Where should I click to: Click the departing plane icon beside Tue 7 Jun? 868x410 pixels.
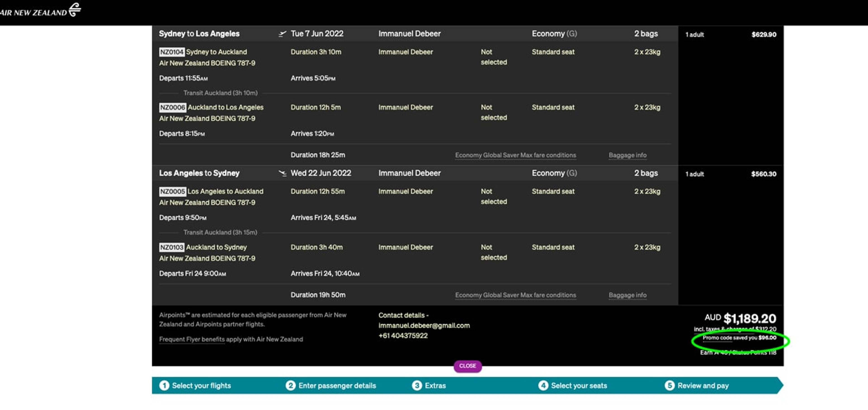282,34
